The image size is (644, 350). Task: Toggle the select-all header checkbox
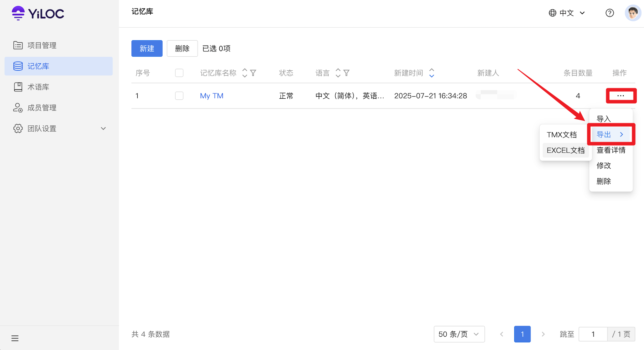tap(179, 73)
